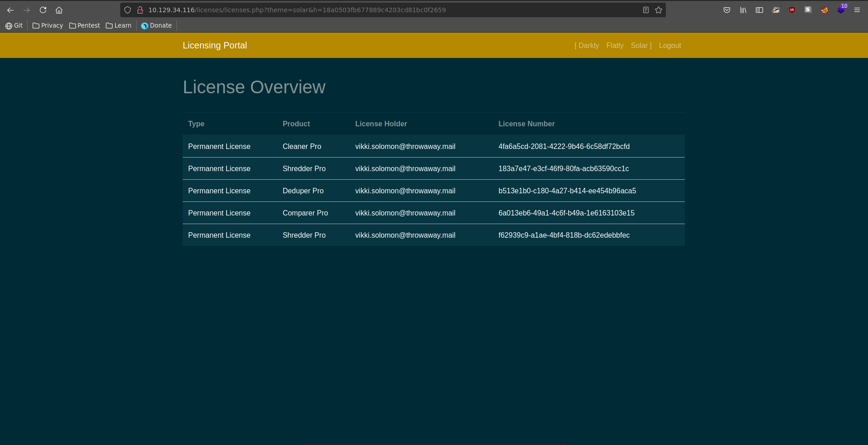Screen dimensions: 868x445
Task: Go back to previous page
Action: tap(10, 10)
